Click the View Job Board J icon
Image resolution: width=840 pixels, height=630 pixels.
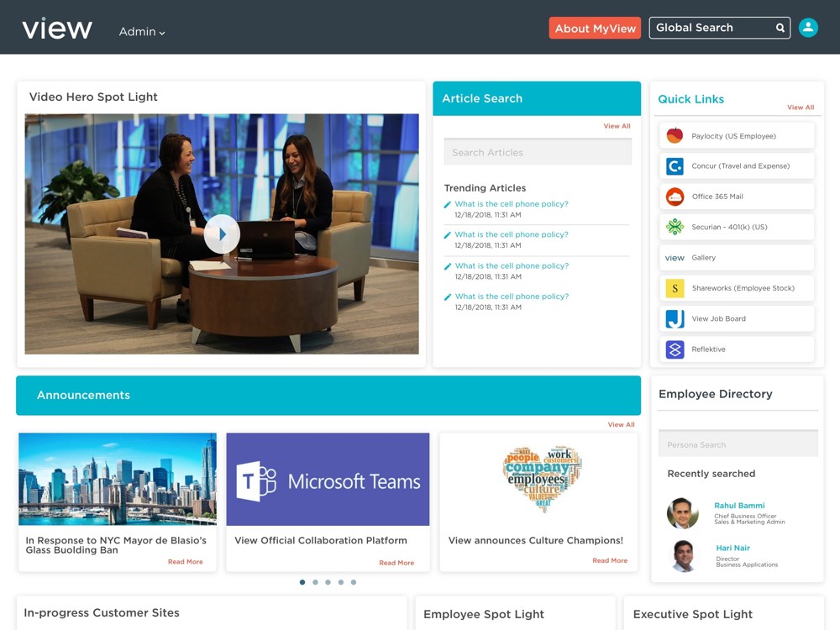coord(675,318)
